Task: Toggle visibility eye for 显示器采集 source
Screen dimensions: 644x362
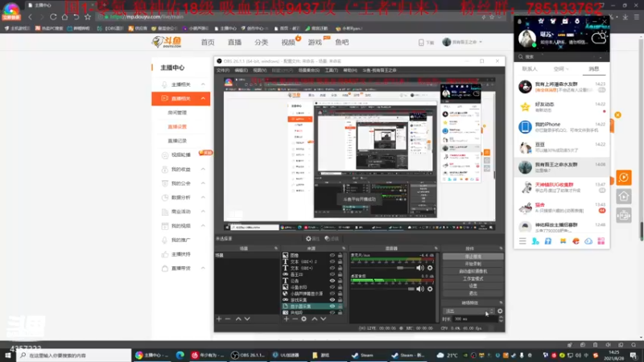Action: coord(332,306)
